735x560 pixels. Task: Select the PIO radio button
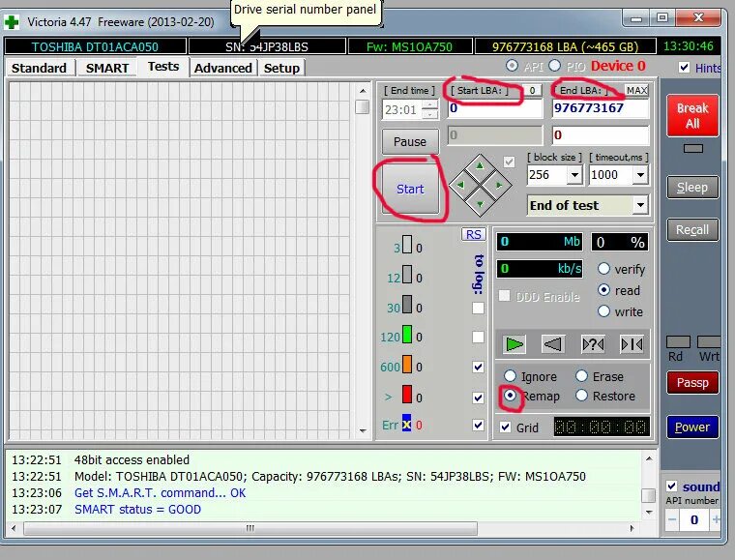tap(554, 66)
